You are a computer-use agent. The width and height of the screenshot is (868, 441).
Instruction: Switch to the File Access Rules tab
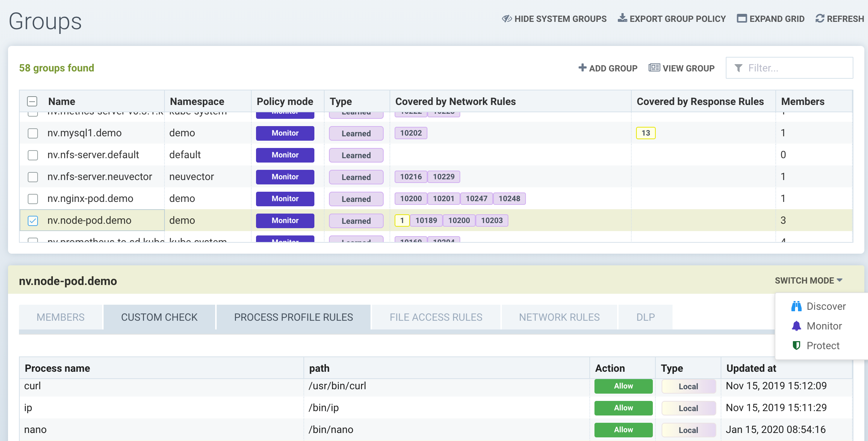(x=436, y=317)
